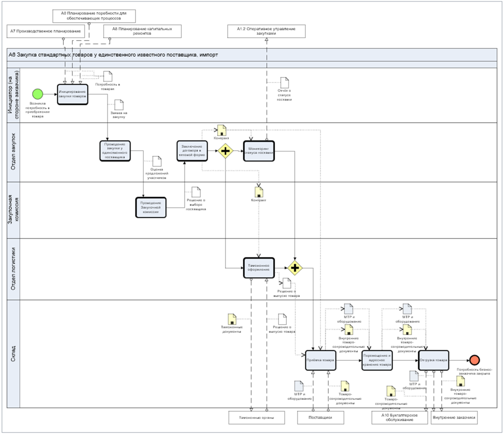Click the A10 Бухгалтерское обслуживание box

(x=400, y=418)
